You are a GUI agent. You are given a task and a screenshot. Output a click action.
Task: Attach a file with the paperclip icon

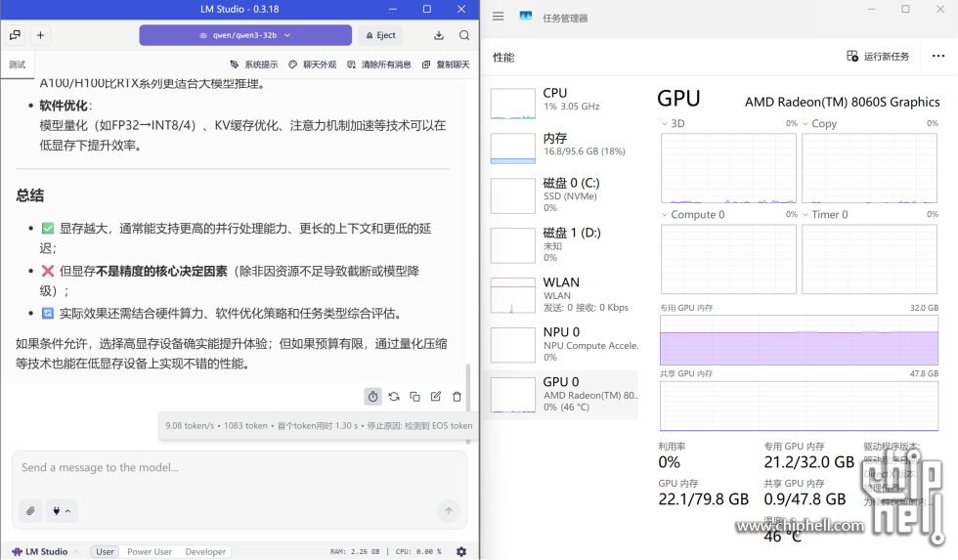click(x=30, y=510)
